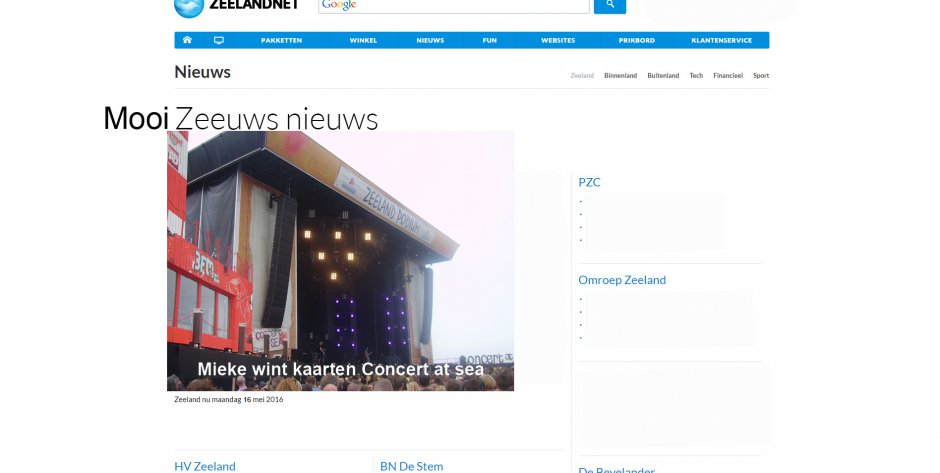Screen dimensions: 940x473
Task: Click the blue search magnifier button
Action: [610, 5]
